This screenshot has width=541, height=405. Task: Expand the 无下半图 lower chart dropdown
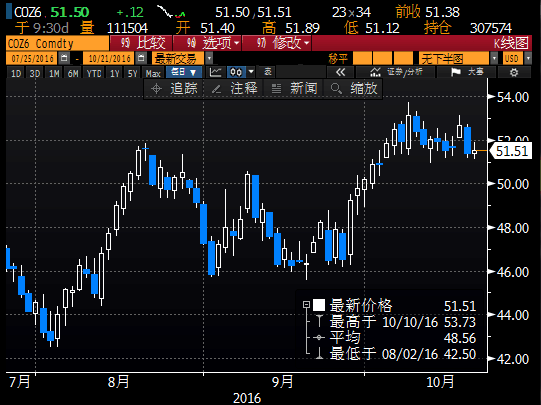494,58
